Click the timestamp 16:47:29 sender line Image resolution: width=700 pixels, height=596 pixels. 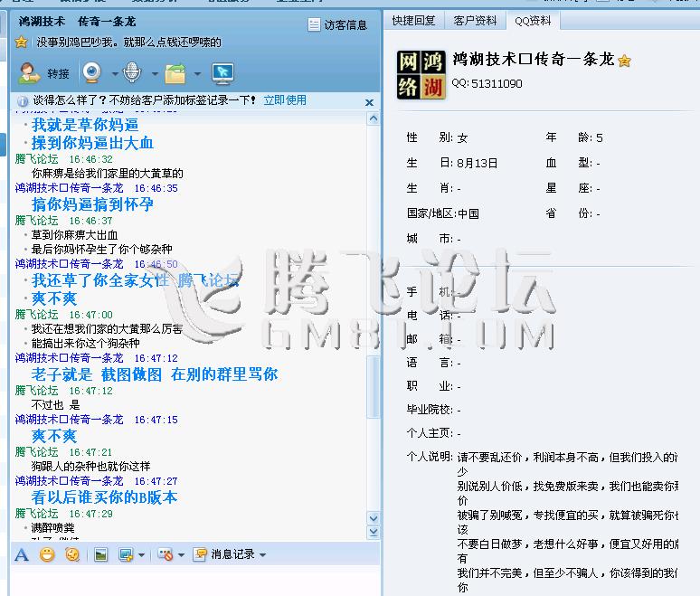64,514
